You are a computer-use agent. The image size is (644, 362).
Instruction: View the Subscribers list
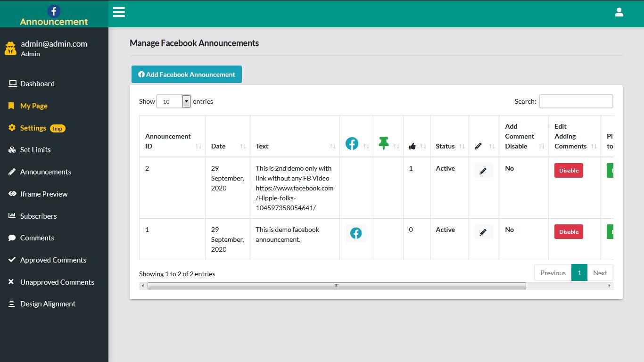(38, 216)
